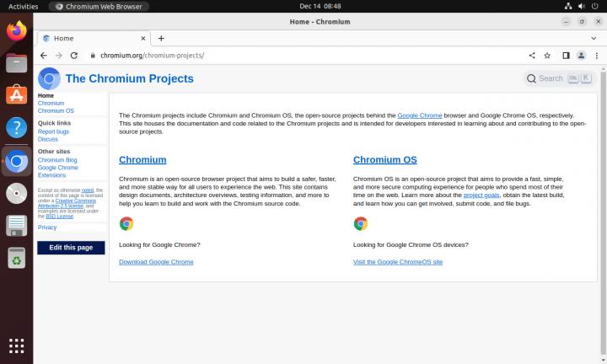Click the address bar URL
This screenshot has height=364, width=607.
click(x=152, y=56)
